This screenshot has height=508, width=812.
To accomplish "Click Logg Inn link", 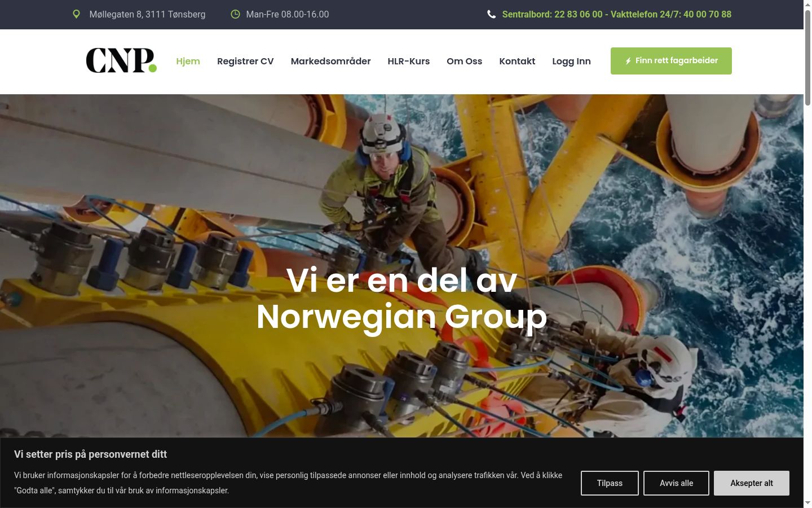I will [571, 61].
